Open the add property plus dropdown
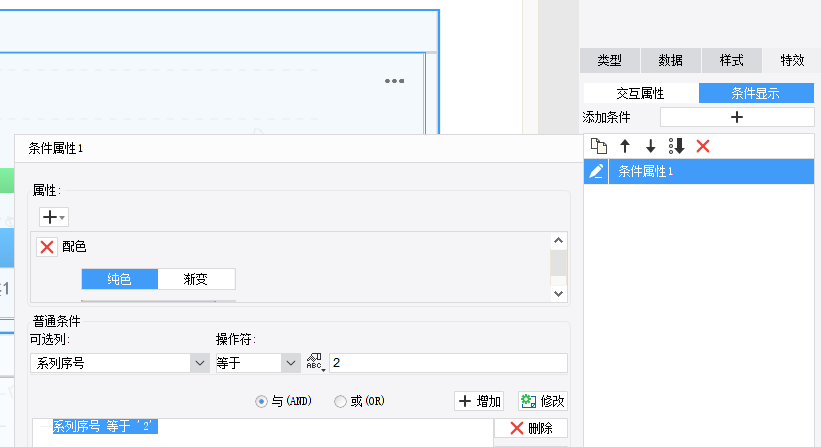 click(x=53, y=217)
